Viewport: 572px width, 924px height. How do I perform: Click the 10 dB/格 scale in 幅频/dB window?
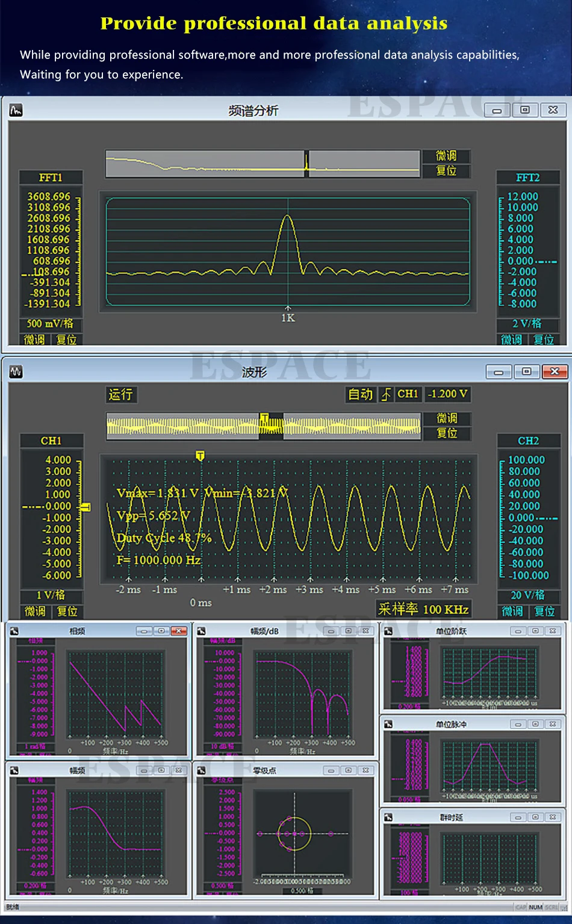[x=222, y=747]
